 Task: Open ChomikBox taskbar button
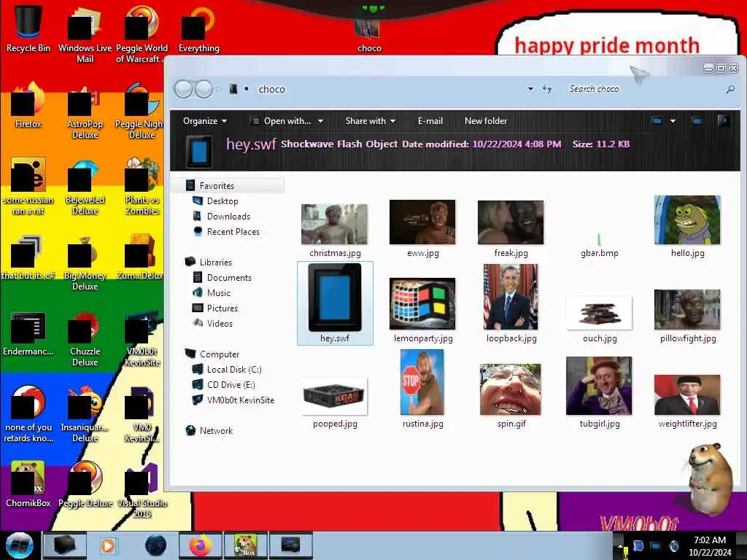(x=245, y=545)
